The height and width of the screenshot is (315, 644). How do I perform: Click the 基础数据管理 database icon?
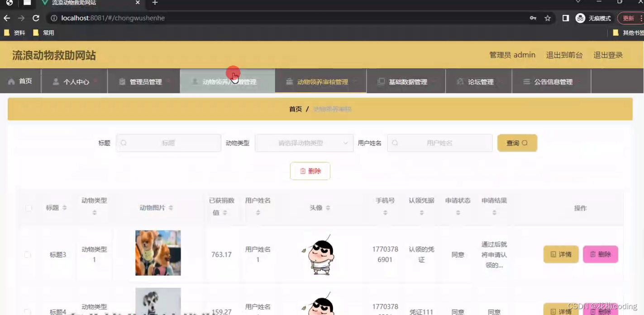[x=381, y=81]
